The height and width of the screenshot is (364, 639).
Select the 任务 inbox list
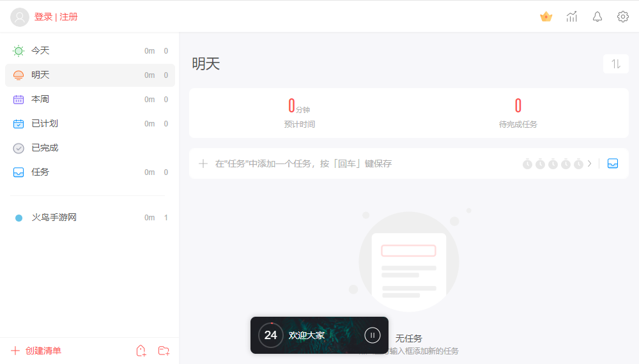[x=90, y=172]
